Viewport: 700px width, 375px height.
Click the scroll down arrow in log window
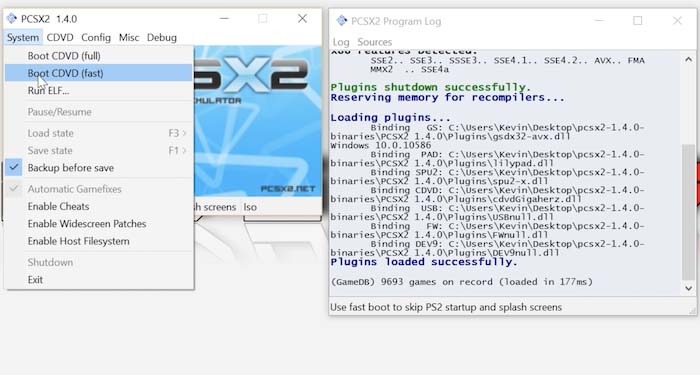coord(688,288)
